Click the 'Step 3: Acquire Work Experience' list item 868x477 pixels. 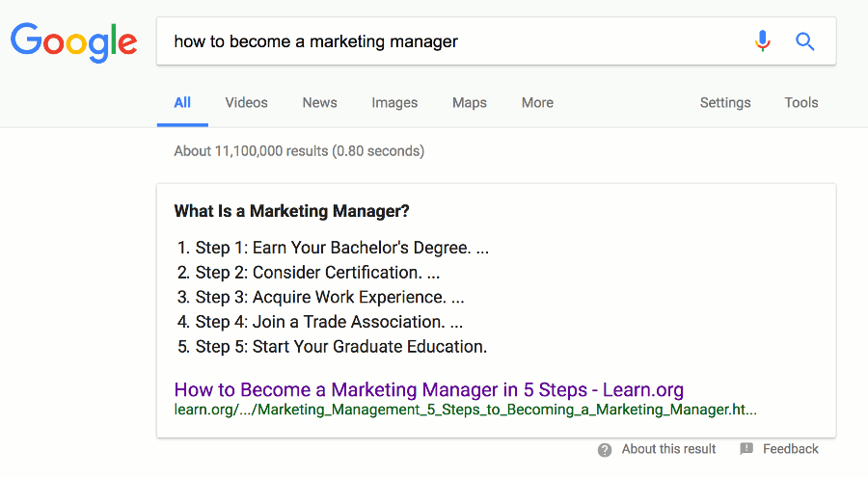point(330,297)
